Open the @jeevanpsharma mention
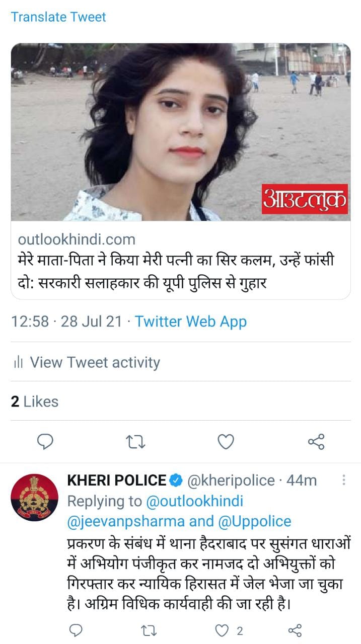This screenshot has height=644, width=361. 126,521
